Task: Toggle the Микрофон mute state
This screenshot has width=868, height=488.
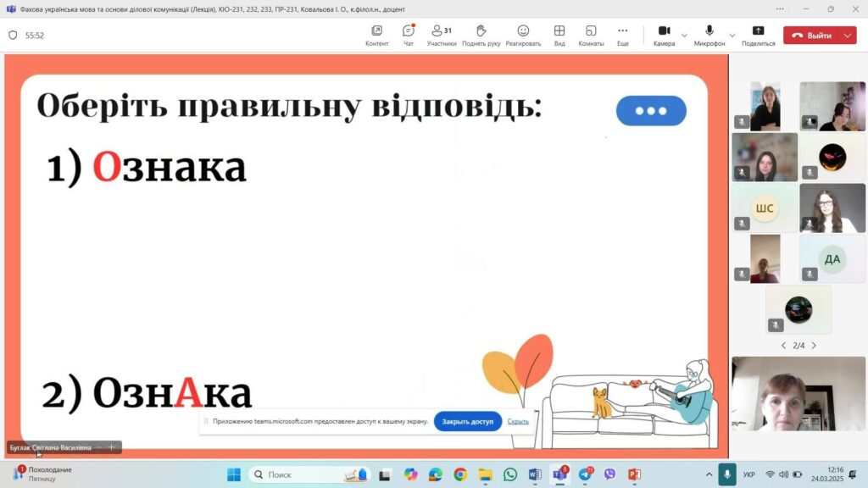Action: (709, 35)
